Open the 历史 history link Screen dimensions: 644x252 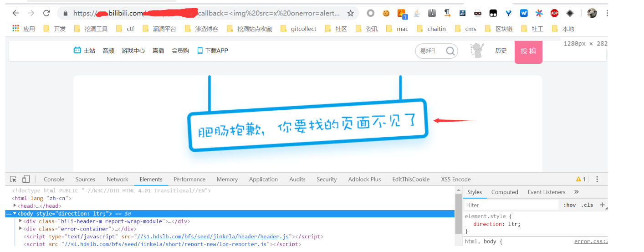(x=501, y=51)
